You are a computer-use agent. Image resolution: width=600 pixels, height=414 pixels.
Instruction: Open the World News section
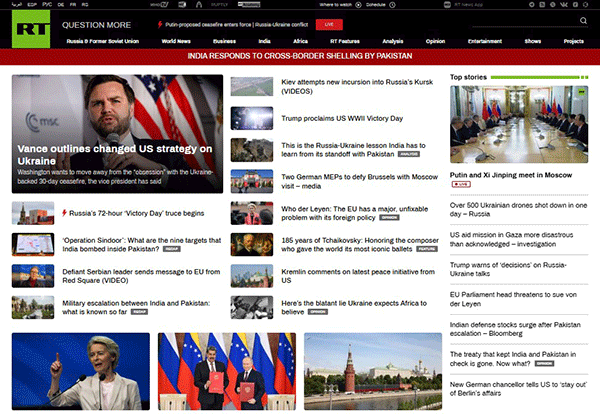(x=176, y=41)
